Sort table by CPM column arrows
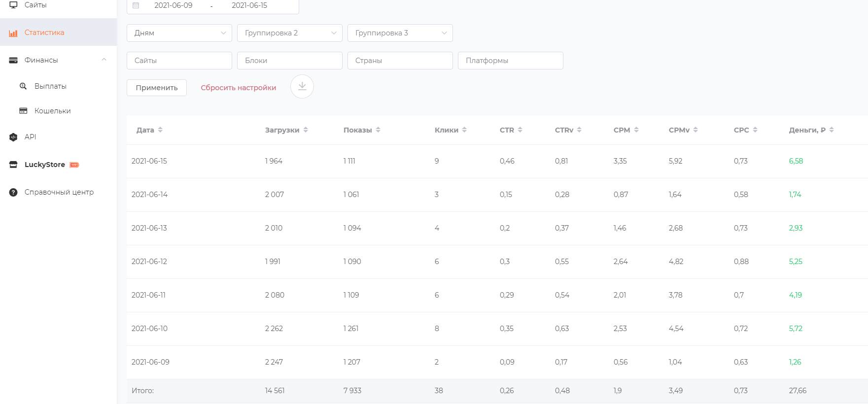 click(x=636, y=130)
